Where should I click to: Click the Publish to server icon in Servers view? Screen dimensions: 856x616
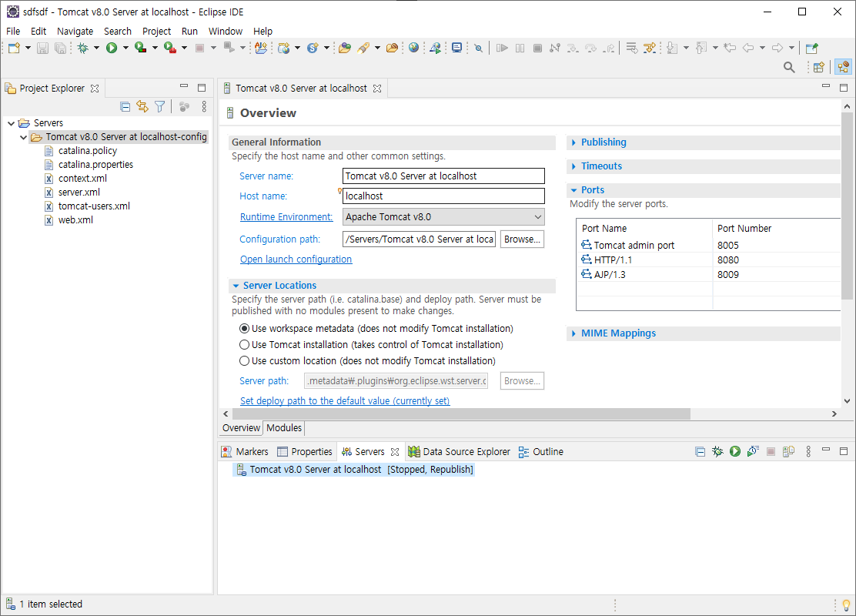[x=788, y=451]
